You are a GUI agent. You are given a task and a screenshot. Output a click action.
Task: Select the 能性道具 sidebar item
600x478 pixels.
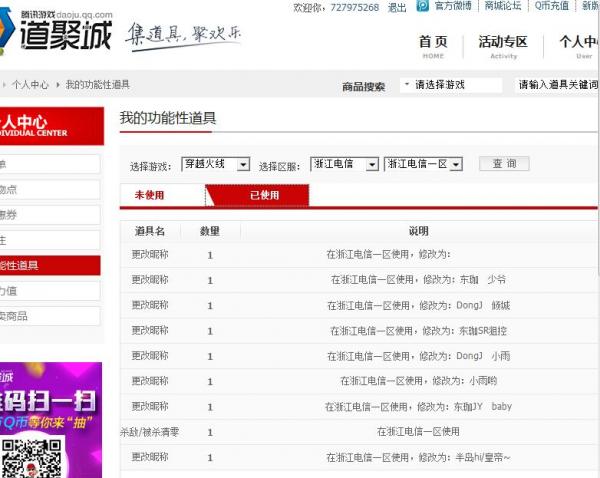[50, 265]
